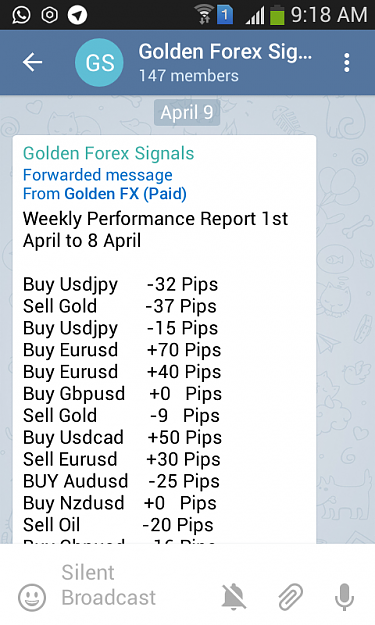Tap the Wi-Fi indicator in status bar

(204, 14)
